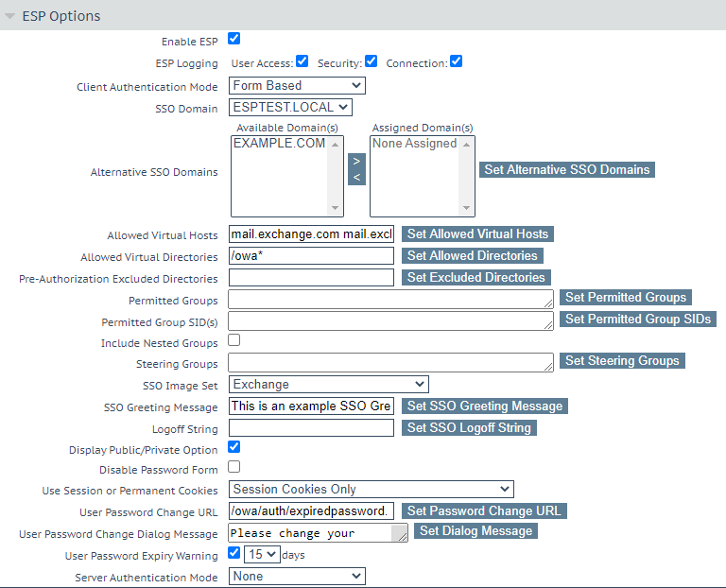Focus the SSO Greeting Message field
This screenshot has width=726, height=588.
pos(311,406)
